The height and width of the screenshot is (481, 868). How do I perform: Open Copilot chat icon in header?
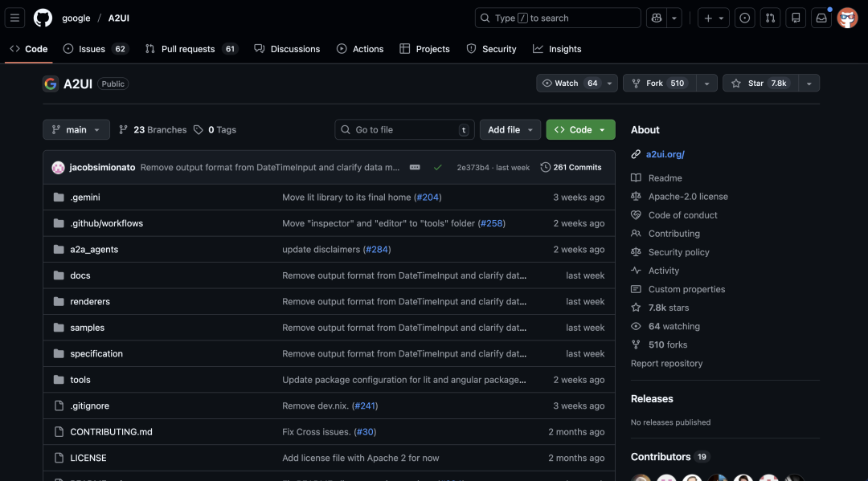click(657, 18)
